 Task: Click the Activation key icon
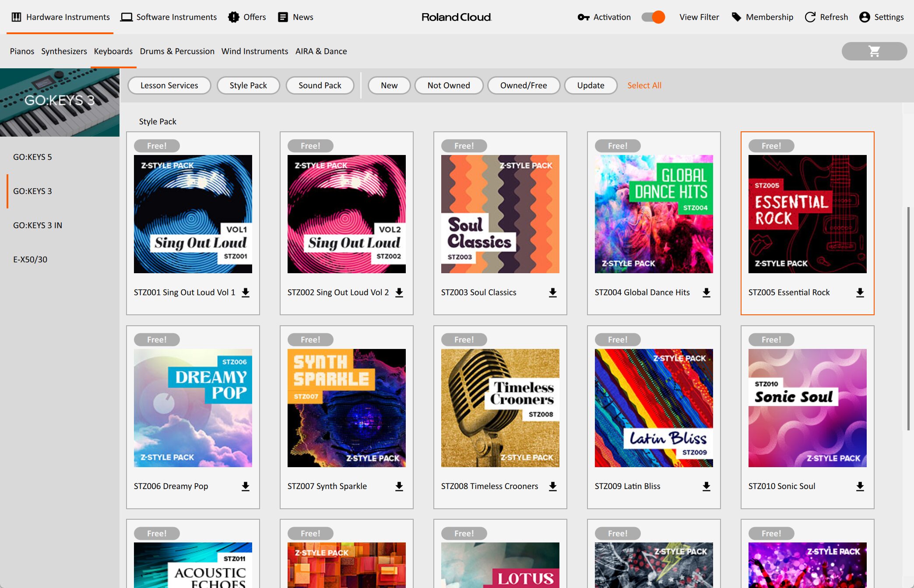[x=584, y=17]
